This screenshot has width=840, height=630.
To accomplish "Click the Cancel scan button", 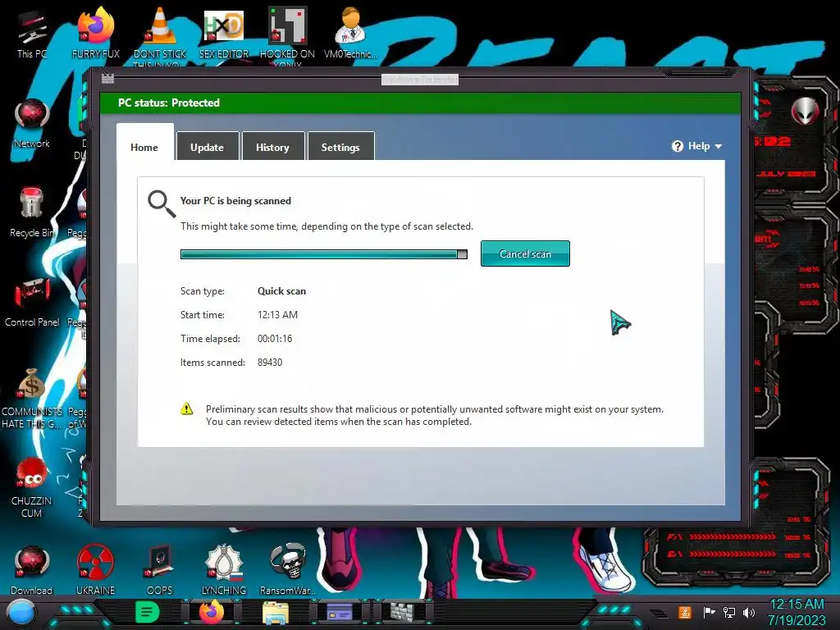I will point(525,253).
